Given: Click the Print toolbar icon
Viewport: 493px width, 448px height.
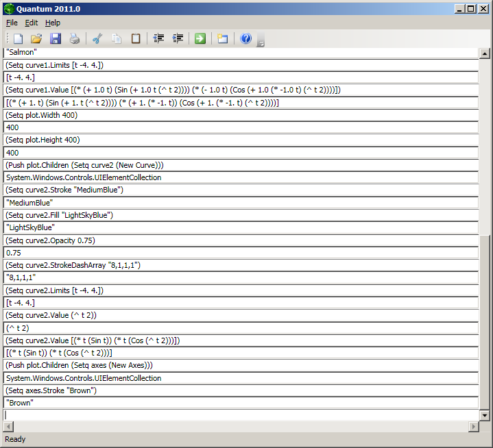Looking at the screenshot, I should (75, 38).
